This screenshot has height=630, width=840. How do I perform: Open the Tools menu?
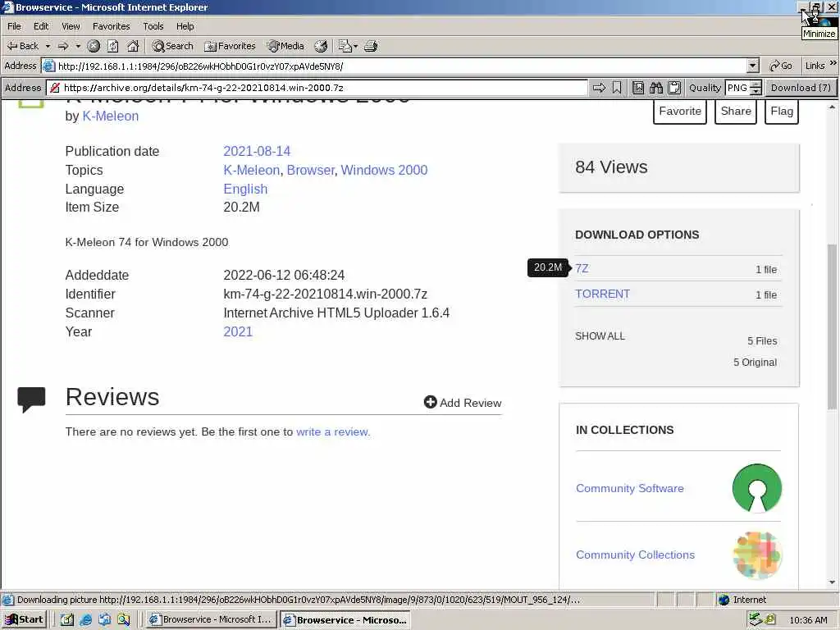[x=153, y=26]
